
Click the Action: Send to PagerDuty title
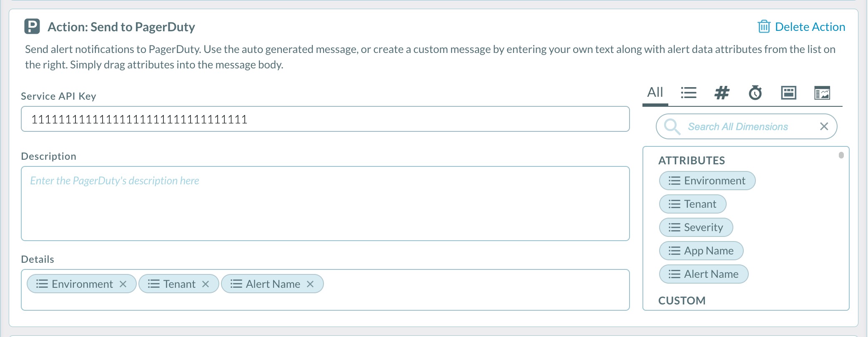coord(121,27)
